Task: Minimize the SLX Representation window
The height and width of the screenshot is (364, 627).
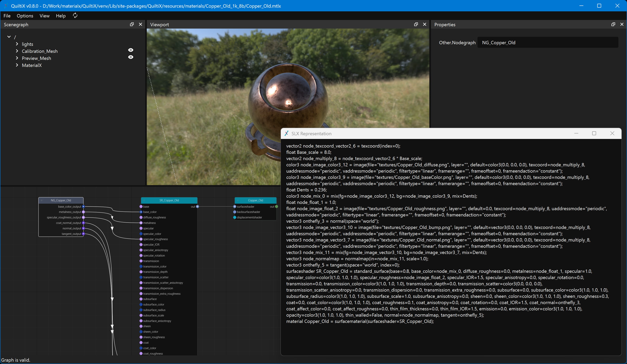Action: tap(576, 133)
